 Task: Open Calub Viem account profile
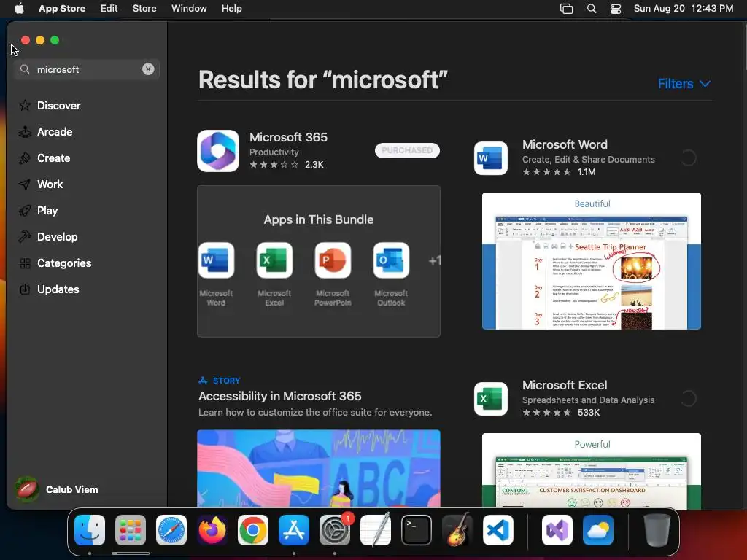pyautogui.click(x=56, y=489)
